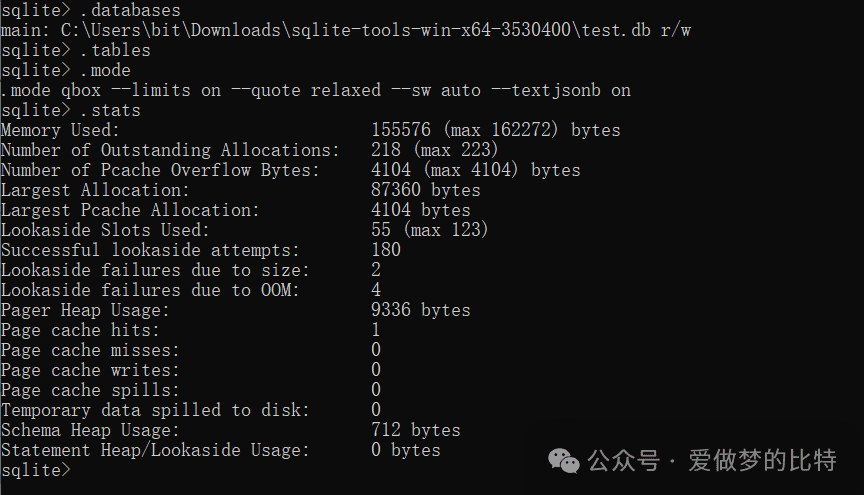Screen dimensions: 864x495
Task: Click the test.db file path line
Action: coord(345,30)
